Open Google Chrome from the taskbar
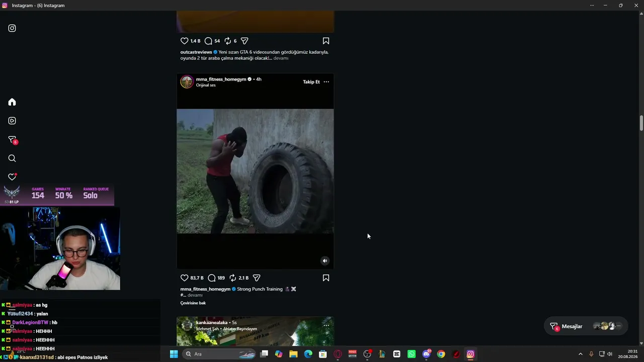 coord(441,354)
